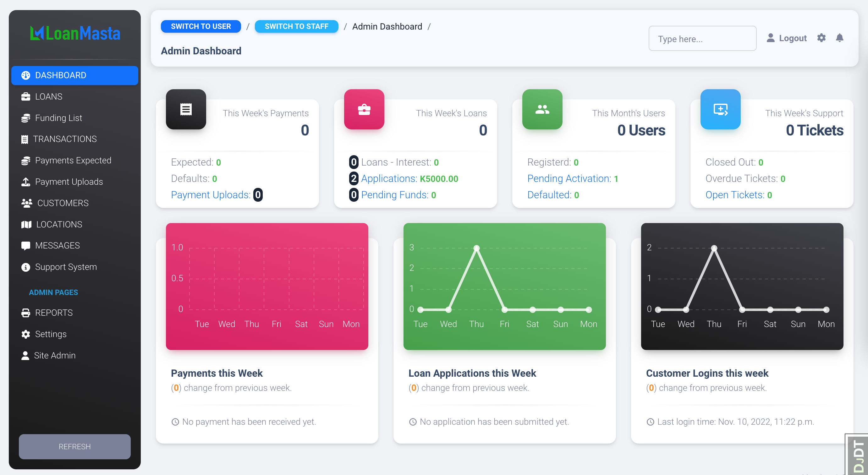Click 'Expected: 0' text in payments card
This screenshot has width=868, height=475.
click(196, 162)
